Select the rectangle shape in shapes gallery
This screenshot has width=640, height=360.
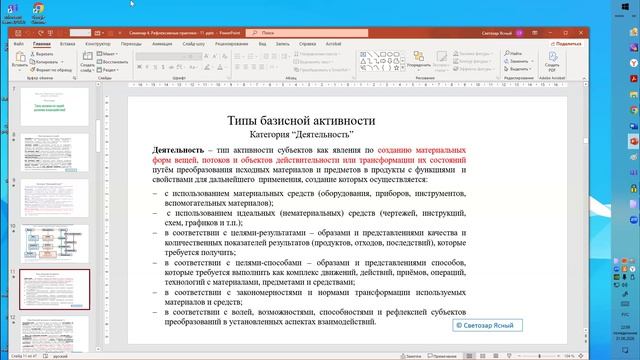pos(383,54)
